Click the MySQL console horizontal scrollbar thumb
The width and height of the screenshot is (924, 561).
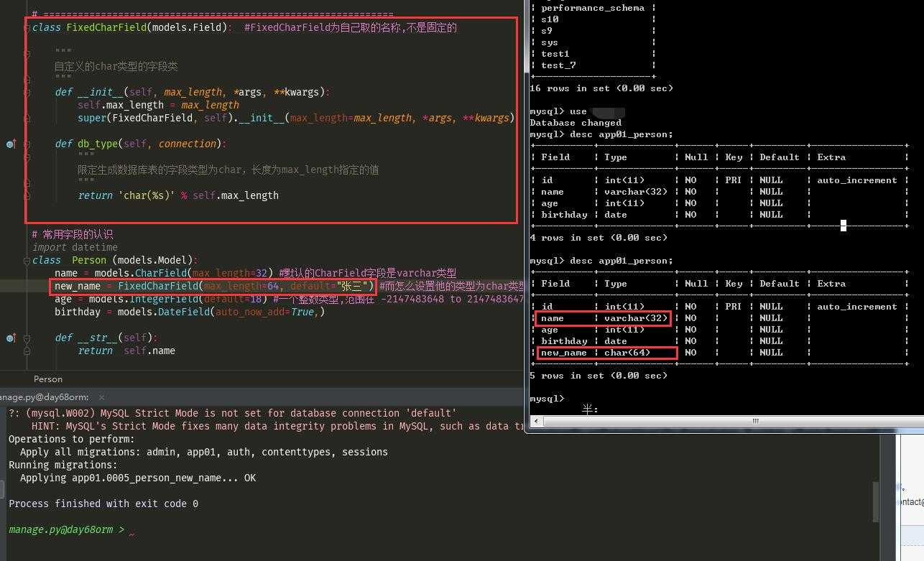pyautogui.click(x=754, y=421)
